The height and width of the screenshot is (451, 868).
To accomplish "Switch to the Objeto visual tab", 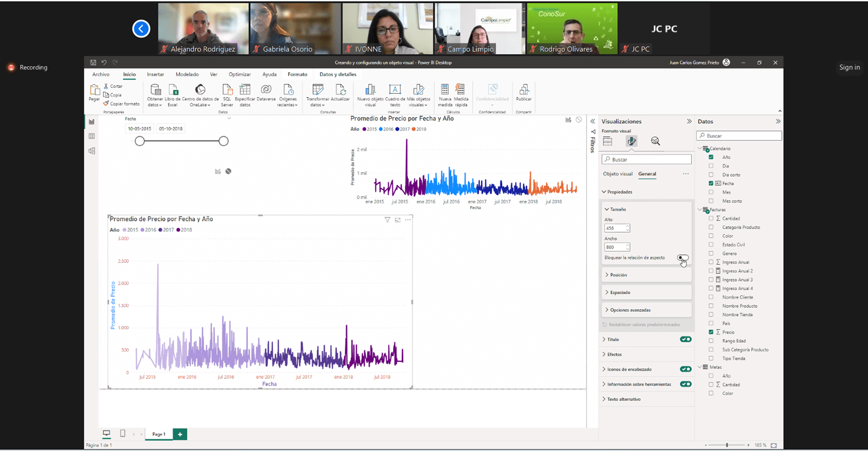I will (617, 174).
